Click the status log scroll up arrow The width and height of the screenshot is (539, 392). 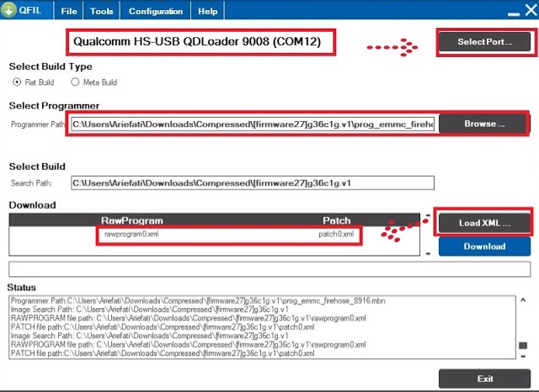coord(523,300)
